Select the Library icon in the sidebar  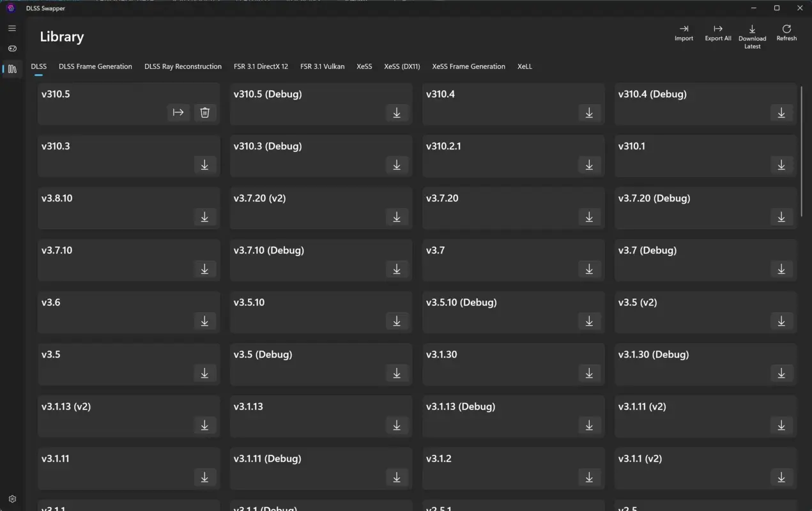11,68
